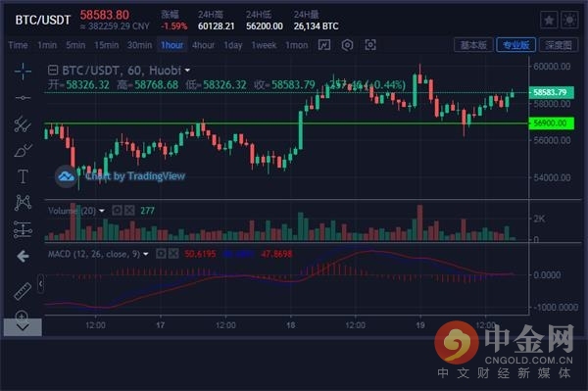Screen dimensions: 588x391
Task: Switch to 4hour interval
Action: (x=203, y=45)
